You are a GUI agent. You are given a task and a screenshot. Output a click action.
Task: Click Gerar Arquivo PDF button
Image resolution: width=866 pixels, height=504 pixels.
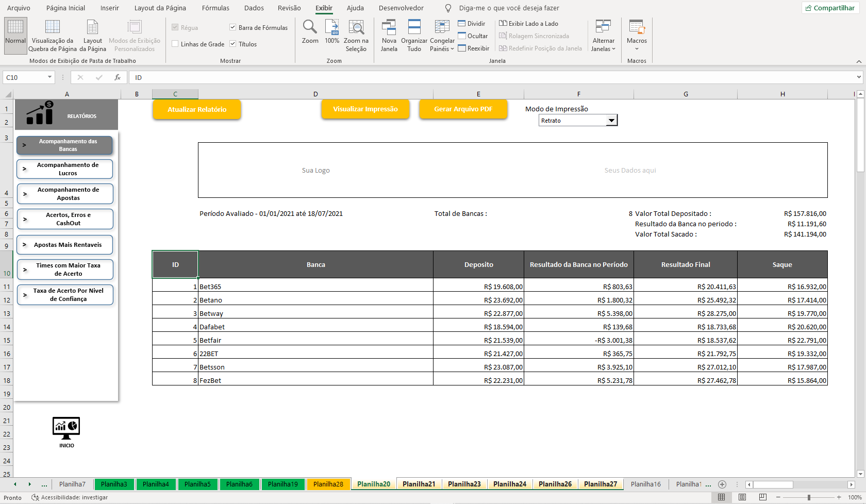[463, 109]
